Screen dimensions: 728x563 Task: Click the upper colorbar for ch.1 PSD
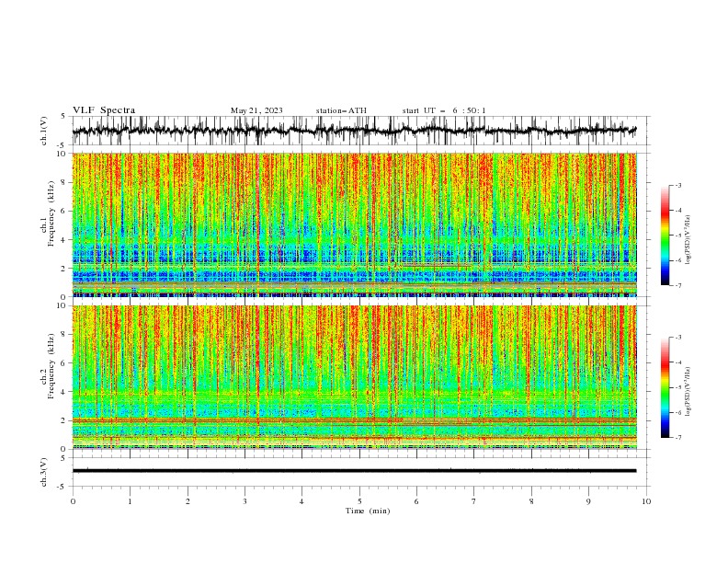click(665, 236)
